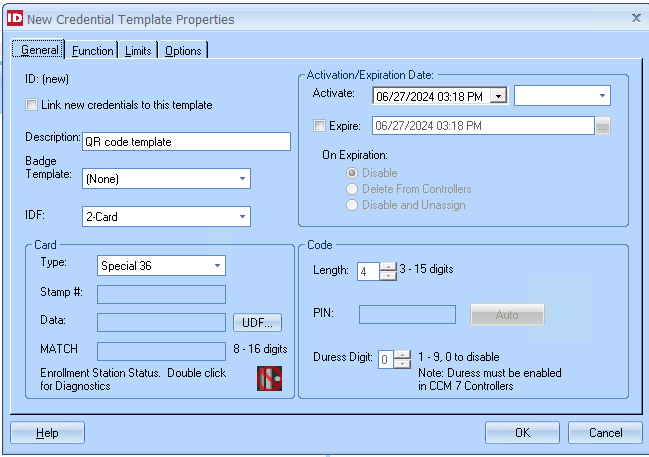649x457 pixels.
Task: Click the Code Length value field
Action: [368, 272]
